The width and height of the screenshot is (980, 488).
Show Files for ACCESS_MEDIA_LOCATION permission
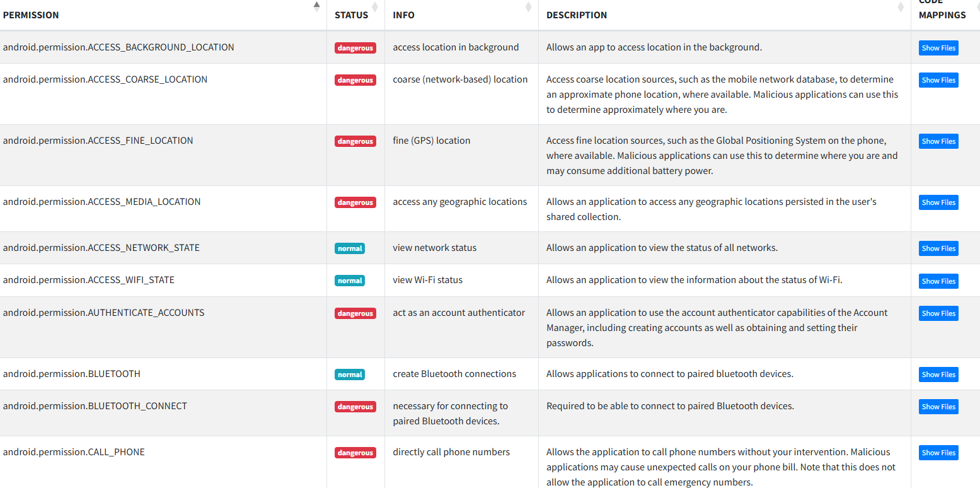click(938, 202)
